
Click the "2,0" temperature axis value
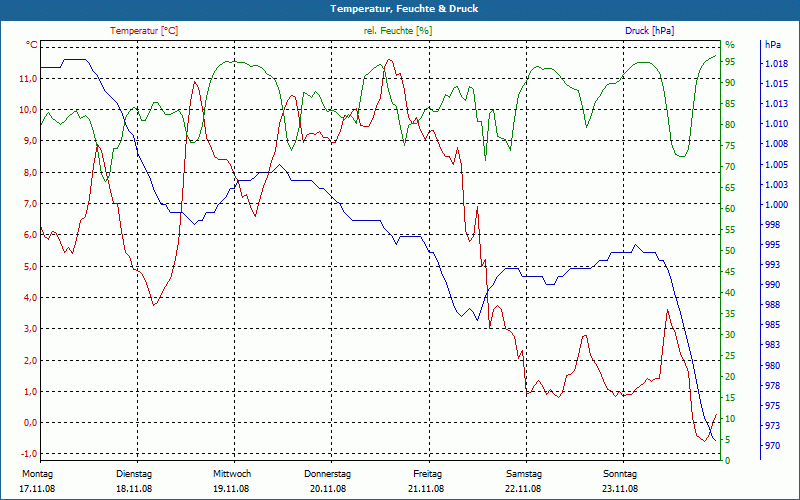[x=30, y=360]
